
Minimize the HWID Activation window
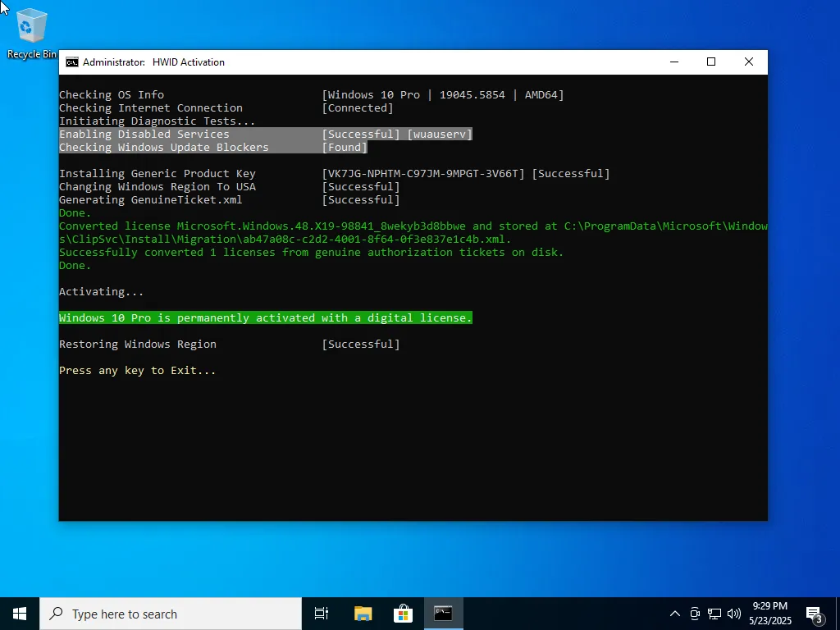point(674,62)
